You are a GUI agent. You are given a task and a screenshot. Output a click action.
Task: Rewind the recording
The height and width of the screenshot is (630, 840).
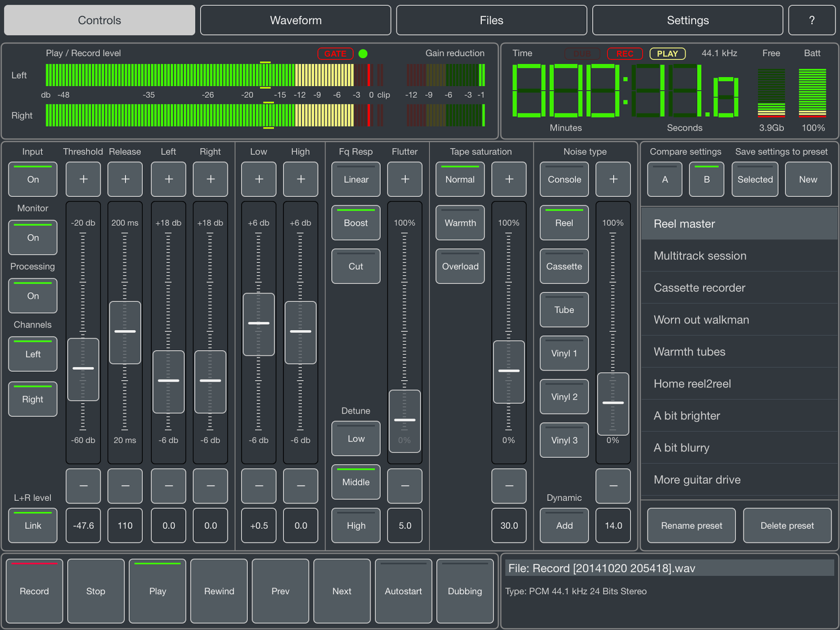(x=219, y=591)
